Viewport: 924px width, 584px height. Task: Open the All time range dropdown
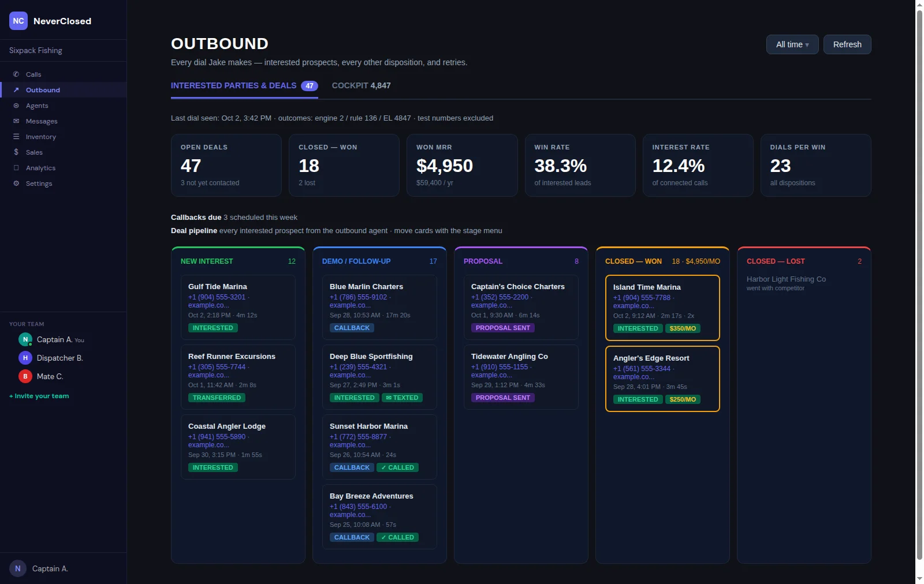pyautogui.click(x=792, y=44)
